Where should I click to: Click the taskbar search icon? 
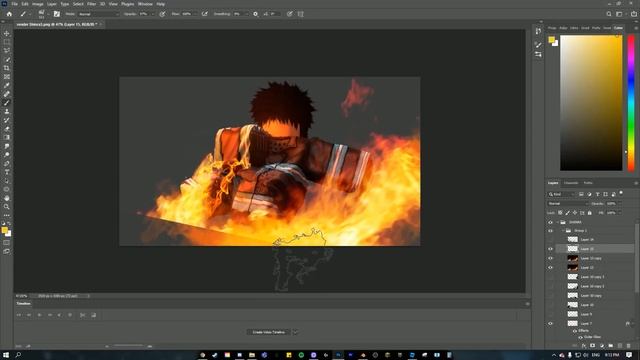click(x=18, y=355)
